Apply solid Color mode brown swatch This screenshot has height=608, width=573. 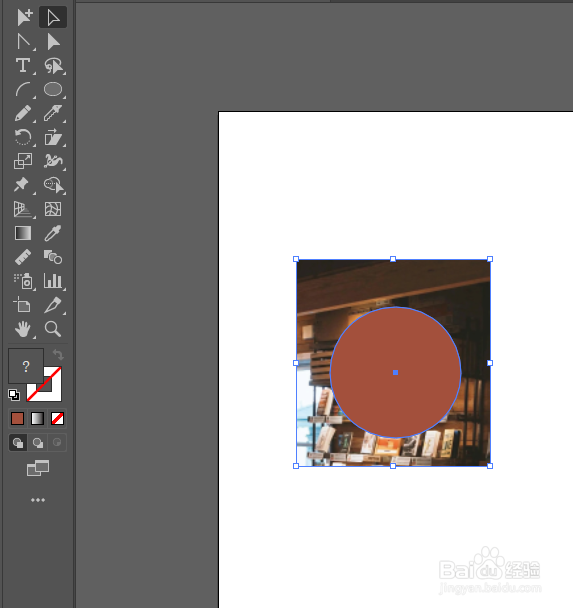pos(17,418)
